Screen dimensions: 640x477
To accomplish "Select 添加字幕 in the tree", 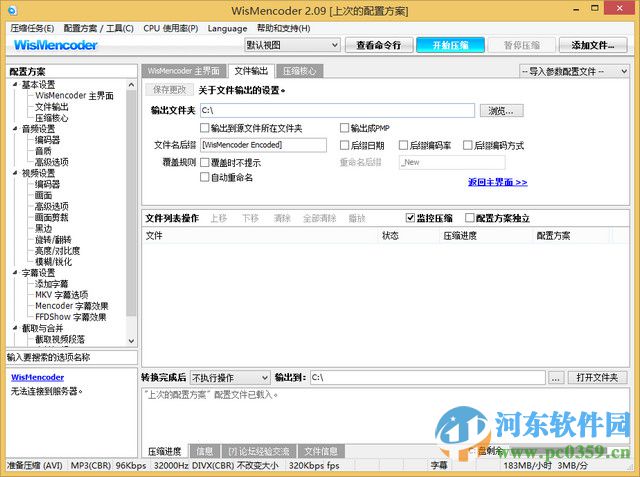I will pyautogui.click(x=51, y=284).
